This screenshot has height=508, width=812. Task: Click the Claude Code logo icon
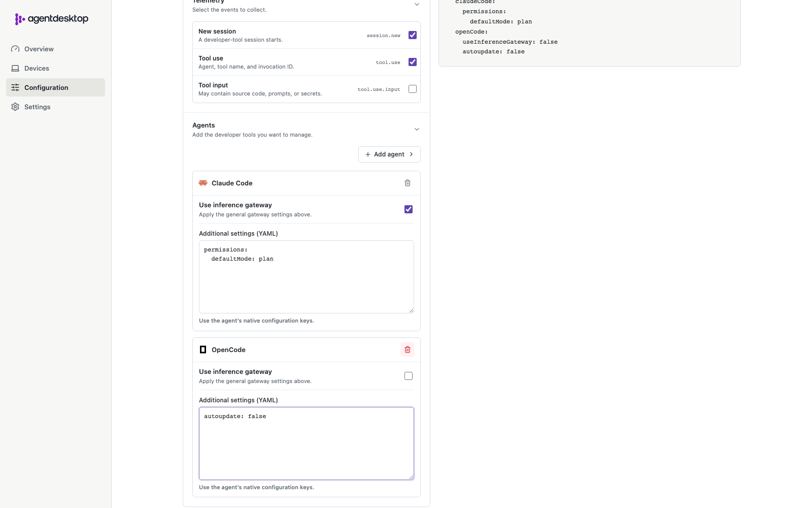203,183
